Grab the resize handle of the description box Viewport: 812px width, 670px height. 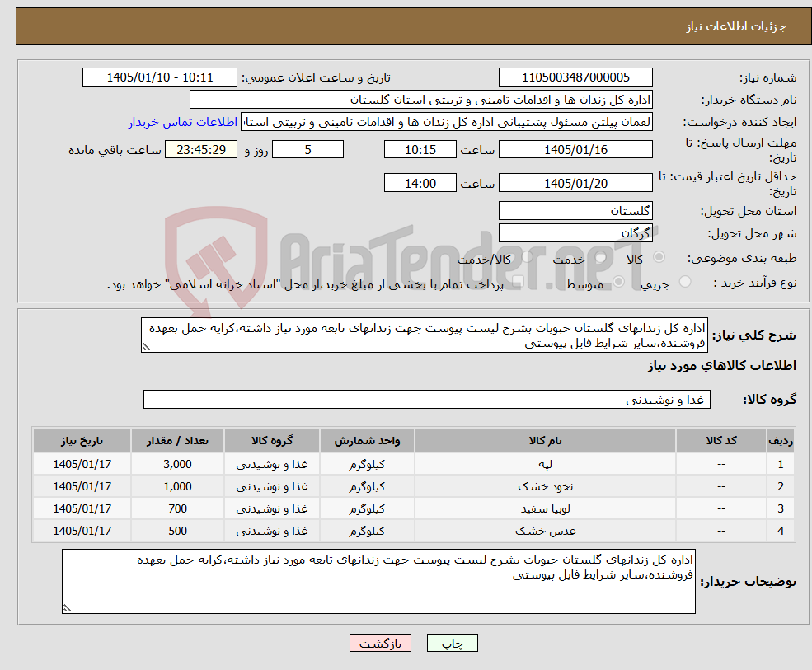tap(146, 347)
